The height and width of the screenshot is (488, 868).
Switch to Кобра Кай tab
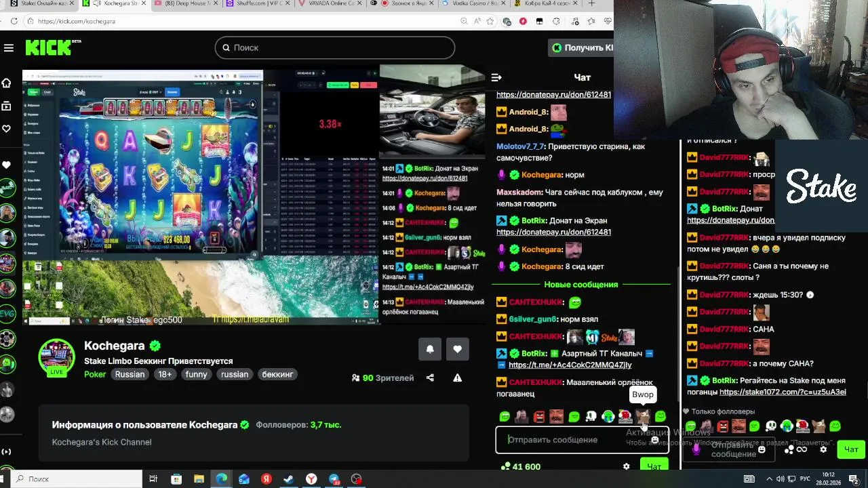[546, 3]
